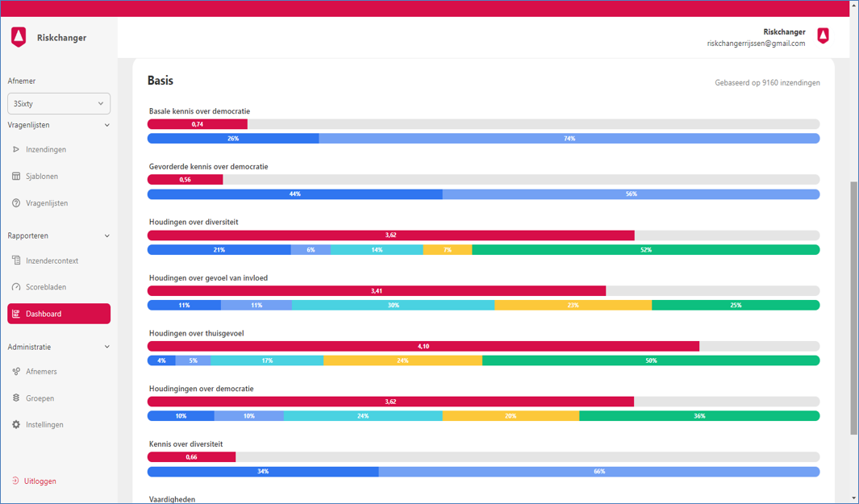Collapse the Vragenlijsten section chevron
Image resolution: width=859 pixels, height=504 pixels.
[106, 125]
